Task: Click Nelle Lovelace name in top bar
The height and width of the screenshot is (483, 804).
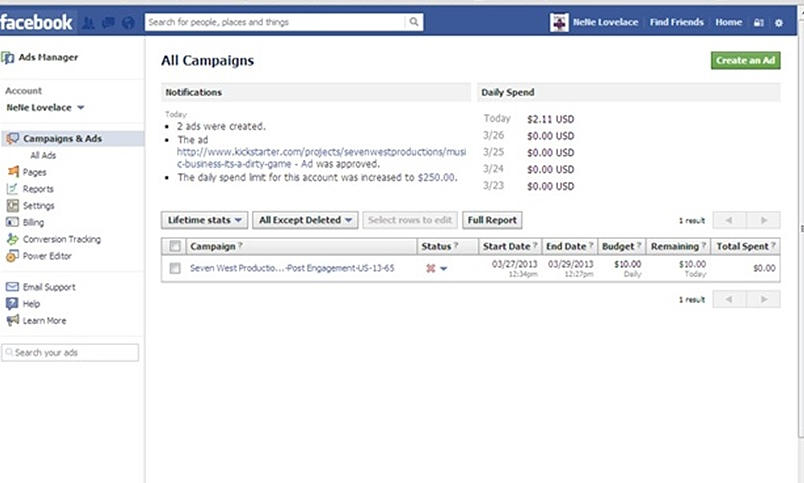Action: tap(605, 22)
